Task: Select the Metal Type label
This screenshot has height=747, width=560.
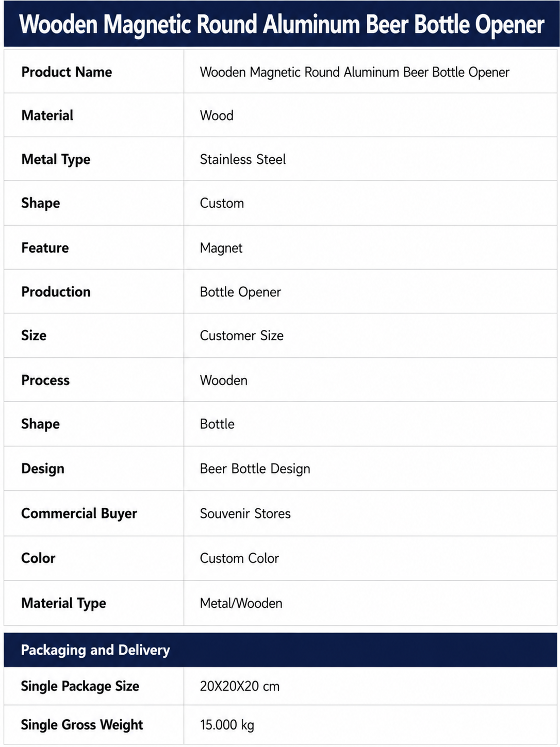Action: click(56, 159)
